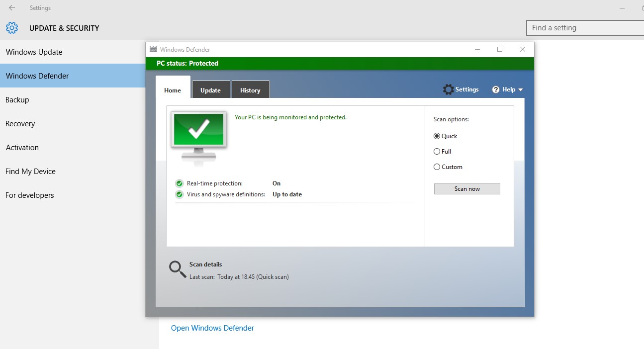The height and width of the screenshot is (349, 644).
Task: Select the Custom scan option
Action: point(437,167)
